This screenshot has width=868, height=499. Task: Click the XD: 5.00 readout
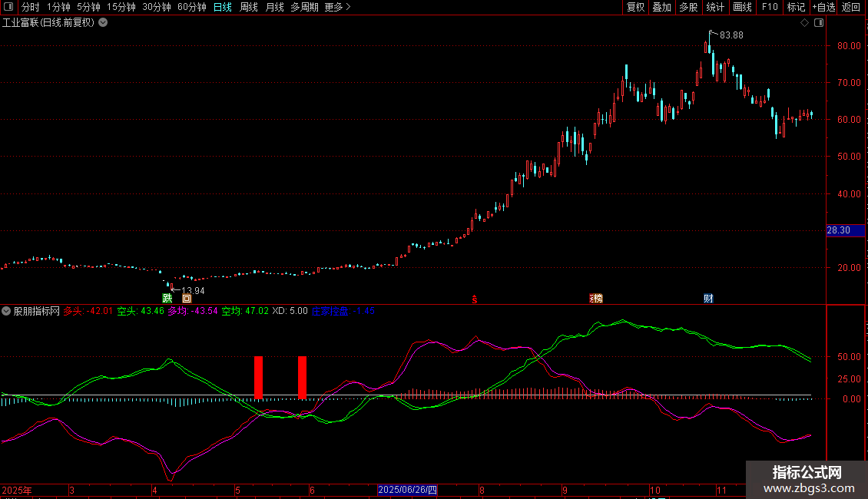[x=290, y=311]
